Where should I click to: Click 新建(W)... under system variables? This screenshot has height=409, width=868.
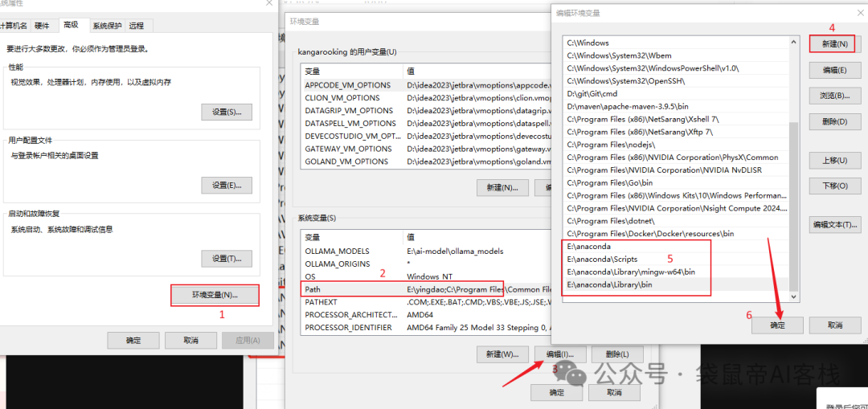coord(502,354)
